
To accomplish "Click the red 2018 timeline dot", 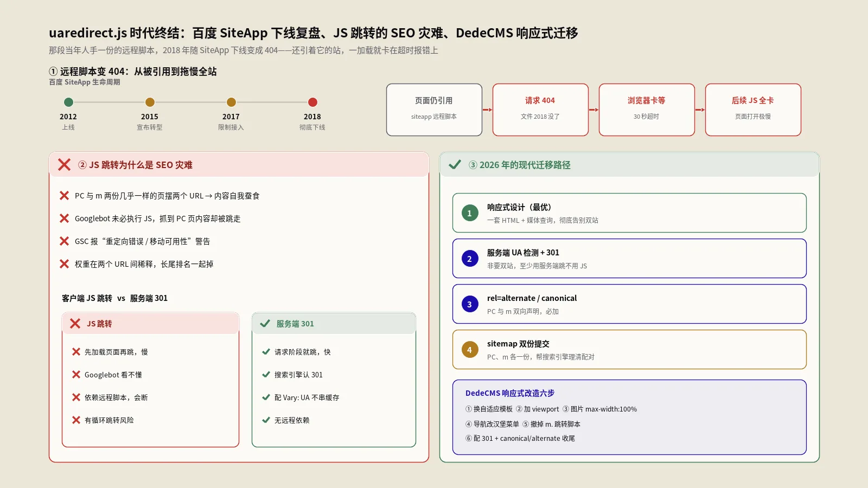I will (x=312, y=102).
